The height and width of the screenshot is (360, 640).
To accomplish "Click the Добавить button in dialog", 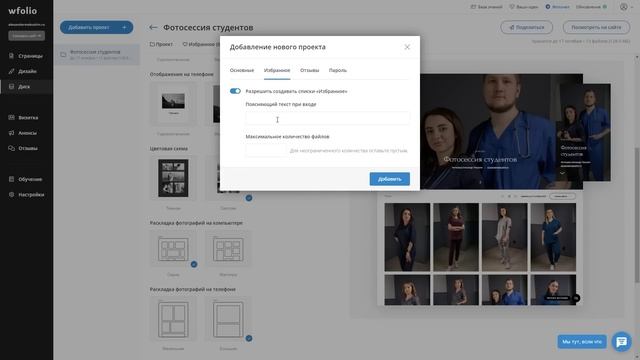I will coord(389,179).
